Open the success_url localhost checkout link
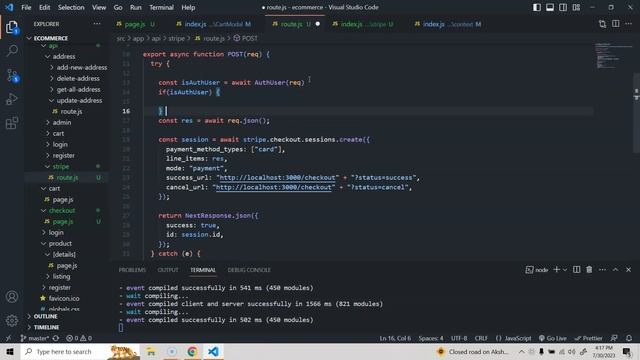This screenshot has width=640, height=360. click(277, 178)
